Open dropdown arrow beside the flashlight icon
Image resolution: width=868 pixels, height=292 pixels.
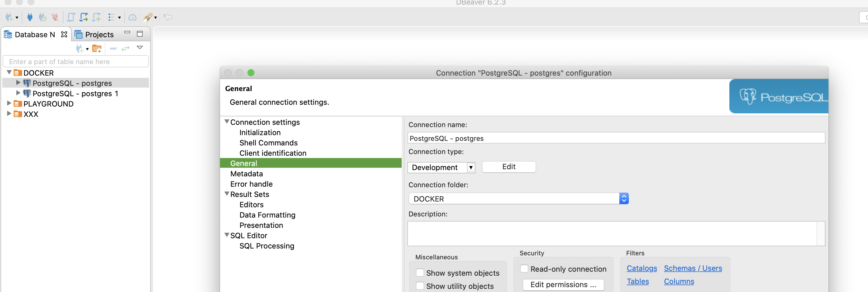(x=155, y=17)
